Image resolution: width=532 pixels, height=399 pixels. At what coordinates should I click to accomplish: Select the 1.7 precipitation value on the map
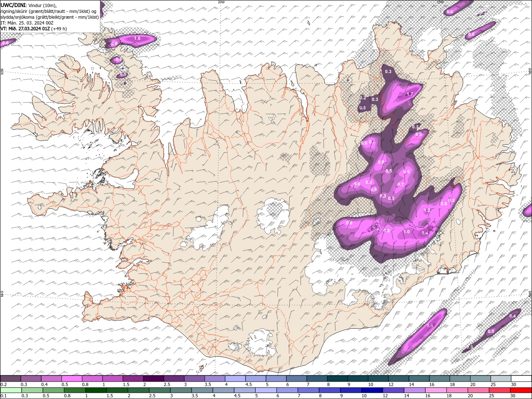410,94
